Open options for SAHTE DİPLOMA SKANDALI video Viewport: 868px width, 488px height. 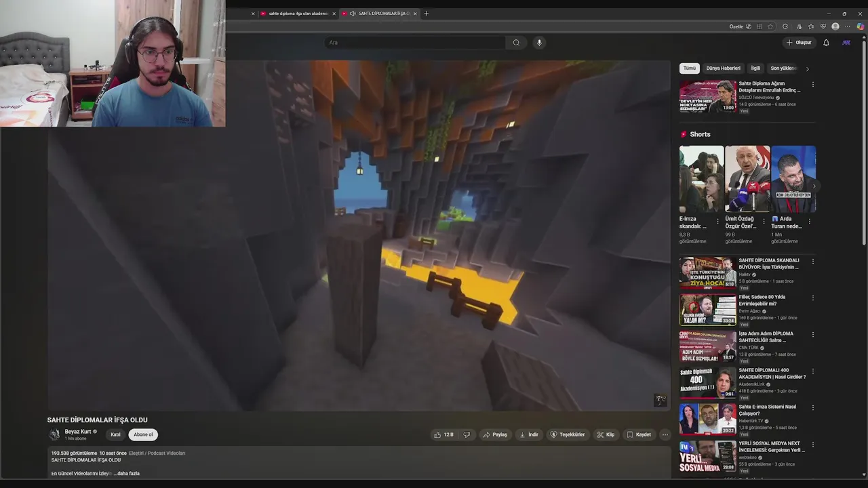[x=813, y=261]
